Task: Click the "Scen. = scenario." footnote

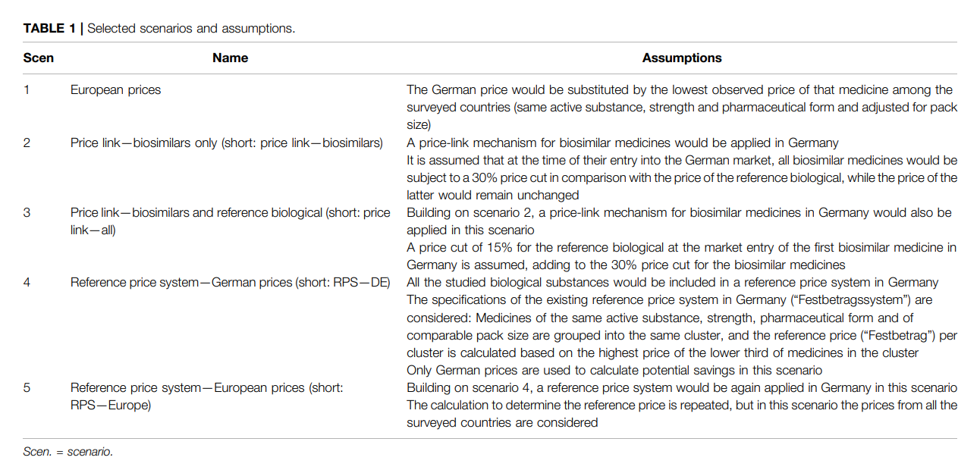Action: (x=68, y=452)
